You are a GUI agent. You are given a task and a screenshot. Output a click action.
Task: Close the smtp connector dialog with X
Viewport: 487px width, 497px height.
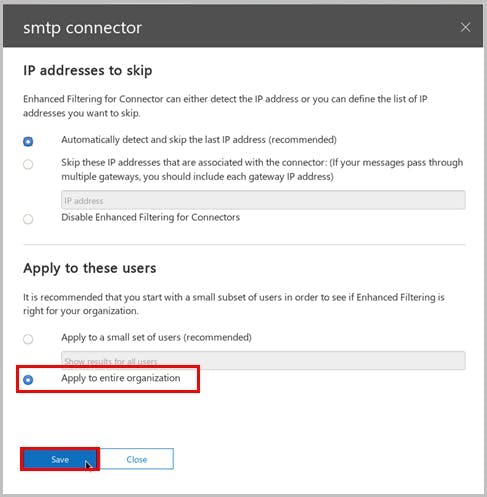(x=465, y=27)
